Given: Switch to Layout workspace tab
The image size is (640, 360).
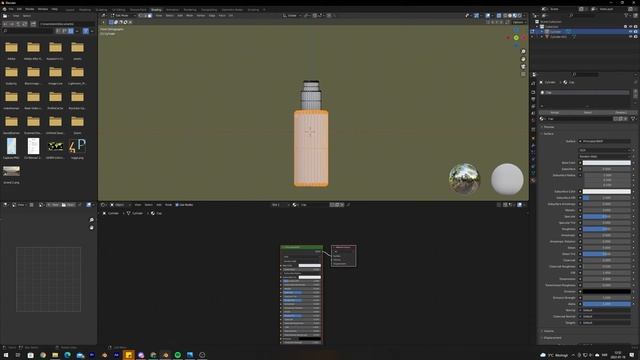Looking at the screenshot, I should coord(70,9).
